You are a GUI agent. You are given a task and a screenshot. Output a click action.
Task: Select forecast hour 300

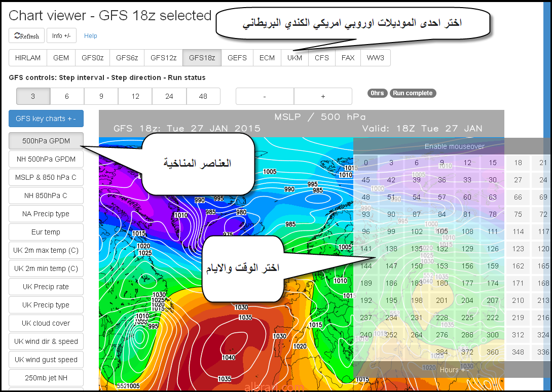(493, 335)
